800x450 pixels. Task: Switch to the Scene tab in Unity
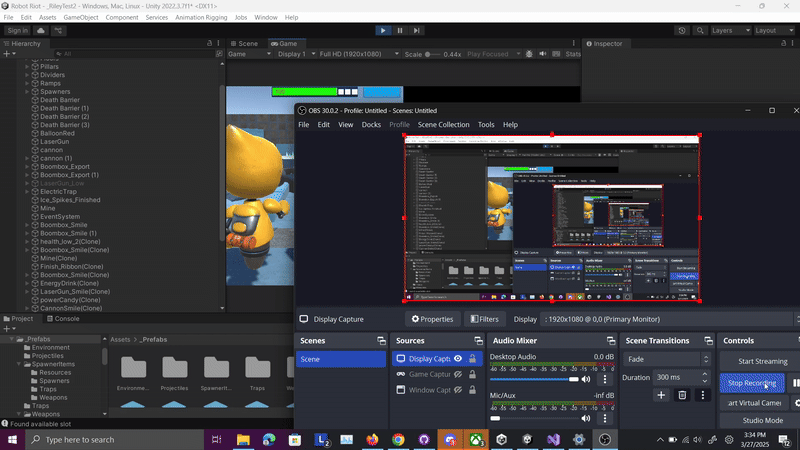tap(244, 43)
